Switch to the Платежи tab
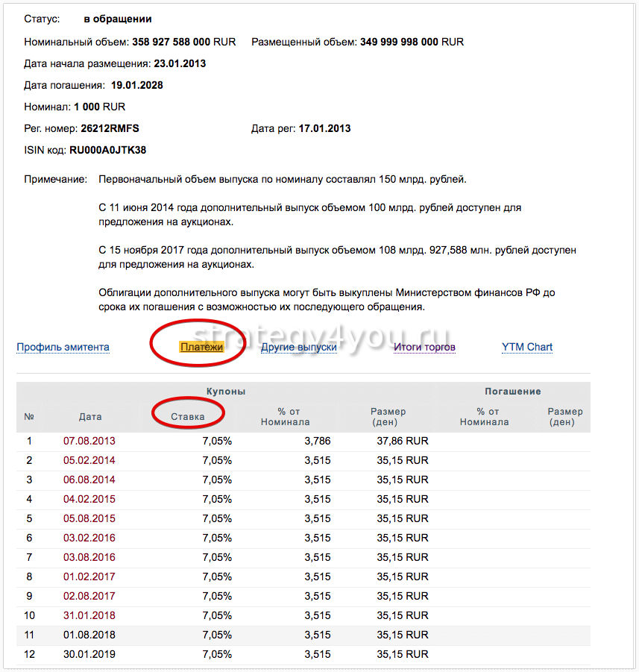Screen dimensions: 639x672 point(201,347)
